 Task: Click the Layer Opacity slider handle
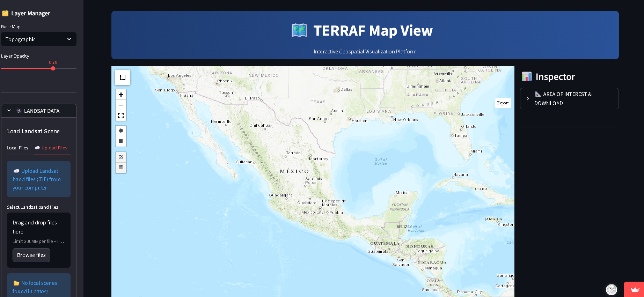(53, 68)
